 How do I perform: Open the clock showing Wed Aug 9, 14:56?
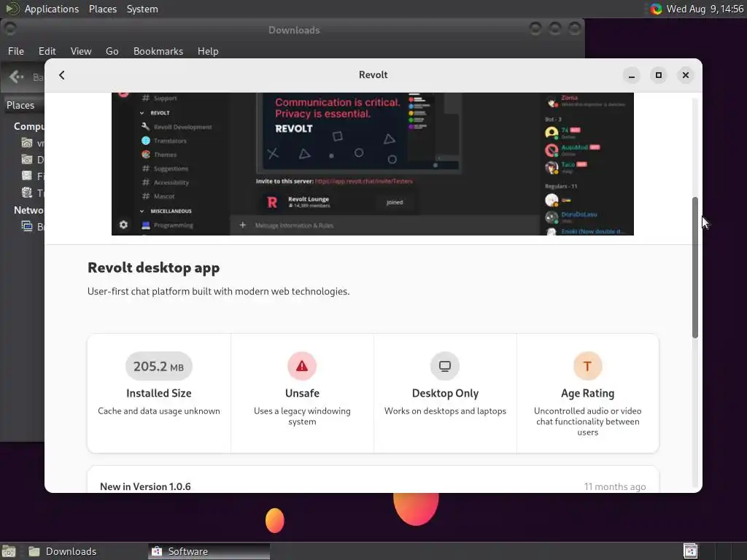pos(705,9)
